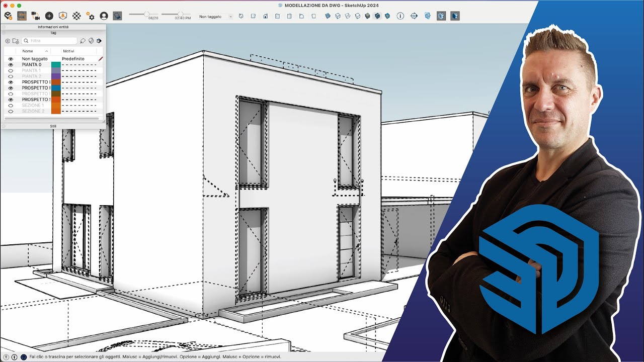Show the PIANTA 2 tag
Screen dimensions: 644x362
point(11,76)
